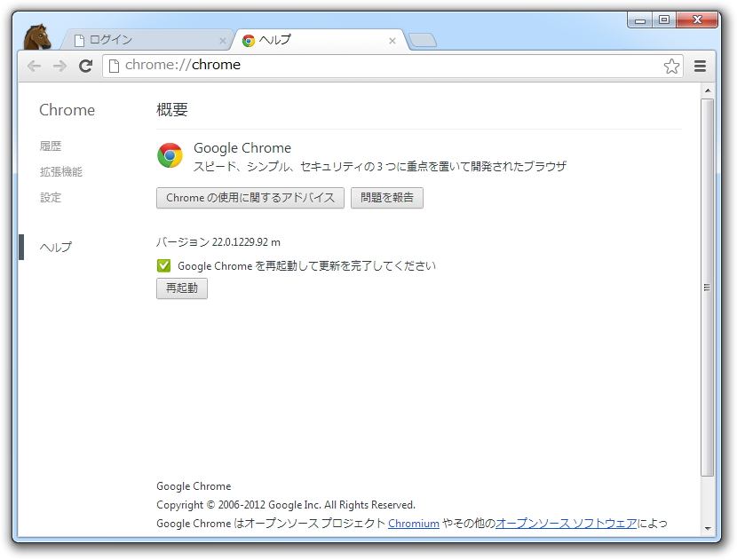The height and width of the screenshot is (560, 737).
Task: Click the 再起動 button
Action: (x=181, y=288)
